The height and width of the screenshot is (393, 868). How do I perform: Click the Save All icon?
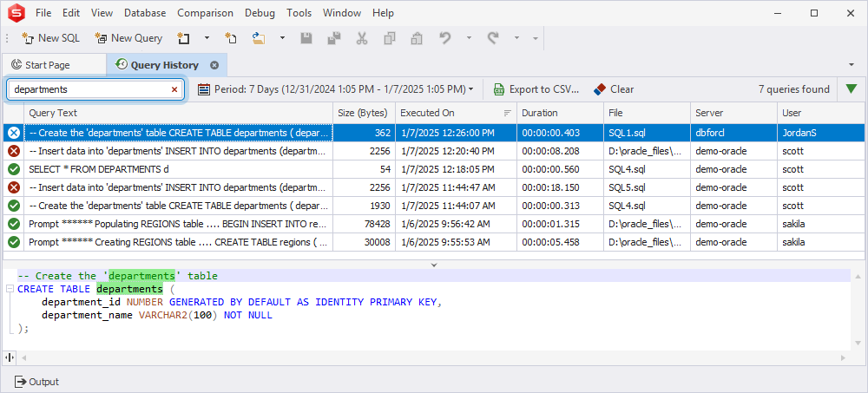(x=334, y=38)
